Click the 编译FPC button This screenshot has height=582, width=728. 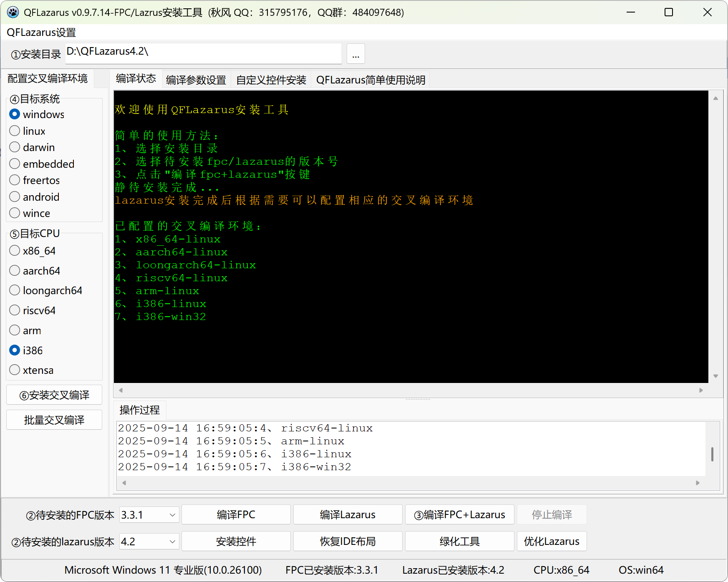click(x=236, y=514)
